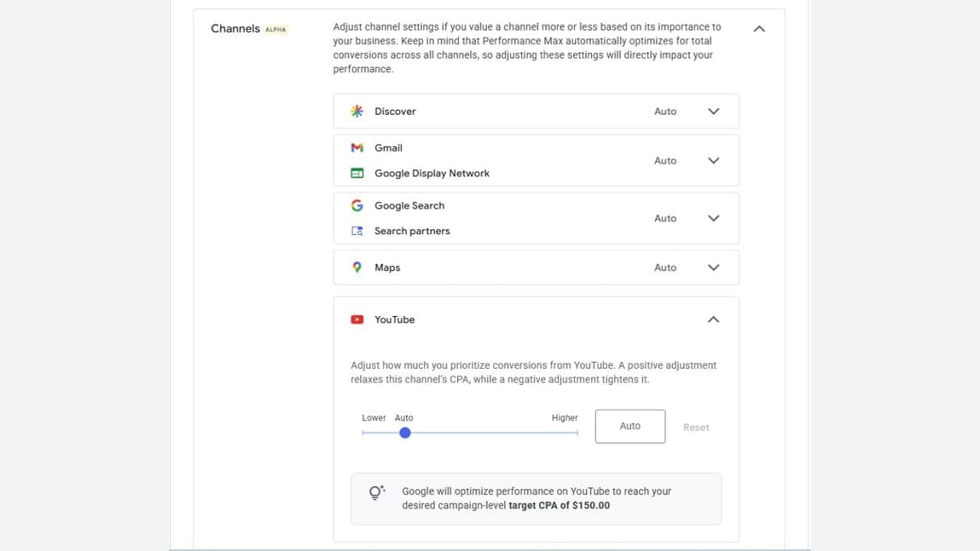Click the Higher slider label
The height and width of the screenshot is (551, 980).
(565, 418)
